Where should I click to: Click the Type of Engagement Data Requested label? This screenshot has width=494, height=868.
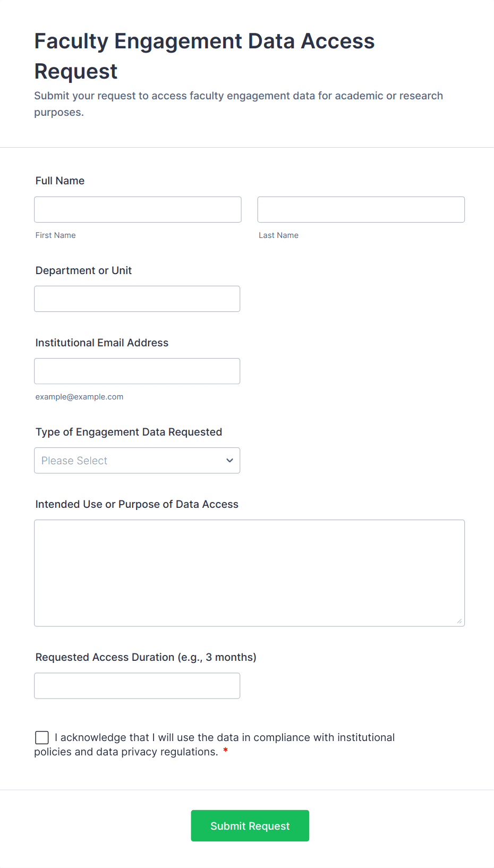(129, 432)
